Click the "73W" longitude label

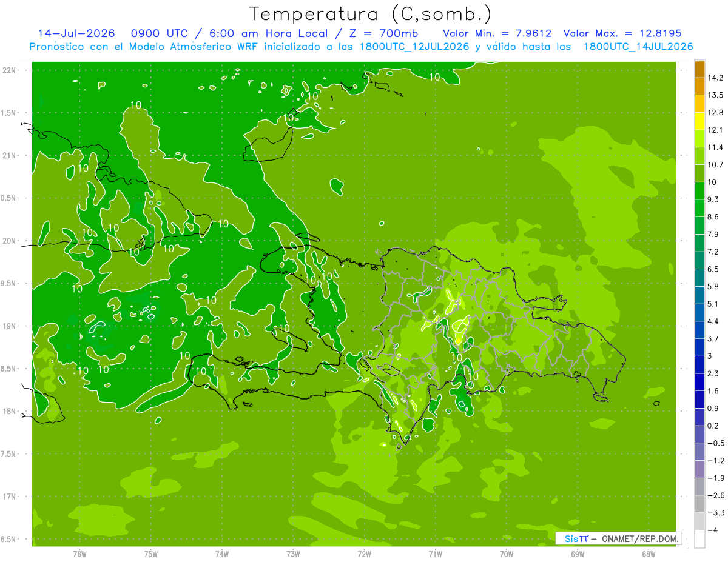point(293,554)
